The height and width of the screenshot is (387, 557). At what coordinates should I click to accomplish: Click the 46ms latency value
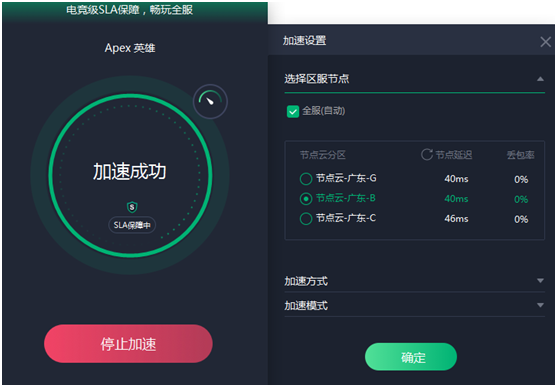[456, 218]
